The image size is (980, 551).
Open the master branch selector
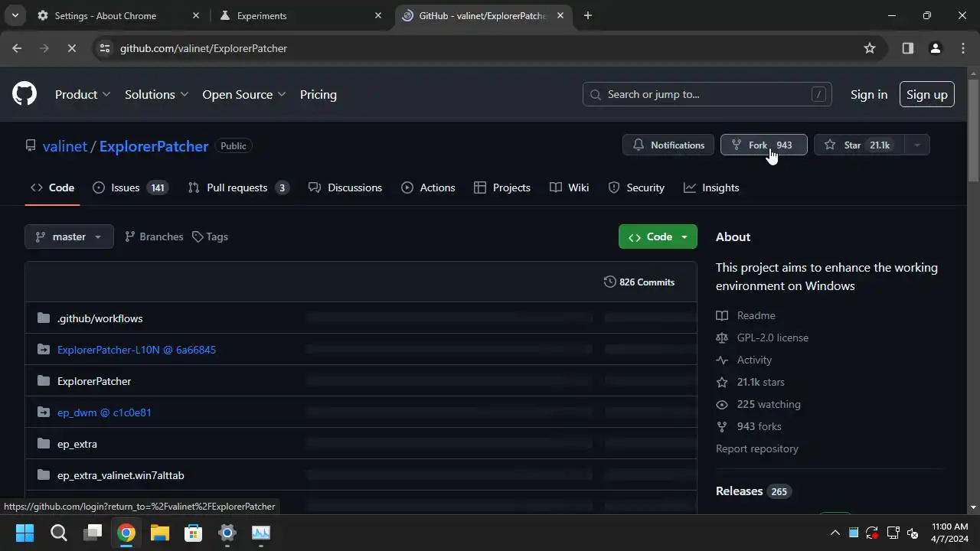click(69, 236)
